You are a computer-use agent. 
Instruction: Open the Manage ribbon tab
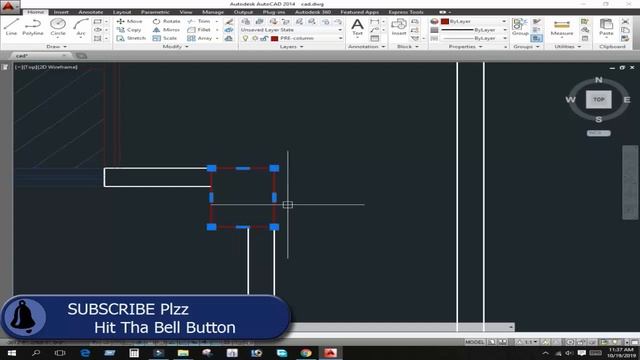coord(213,12)
